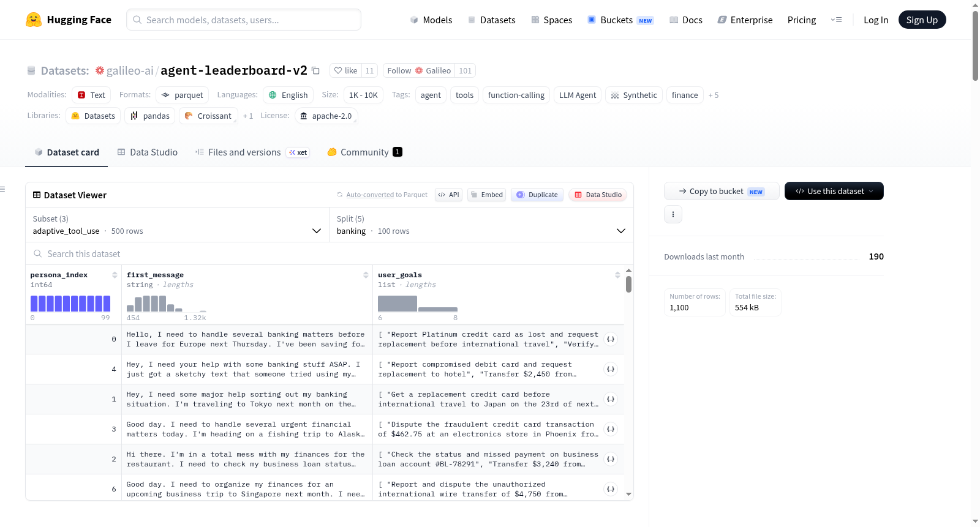Open the Subset adaptive_tool_use dropdown

pos(177,225)
